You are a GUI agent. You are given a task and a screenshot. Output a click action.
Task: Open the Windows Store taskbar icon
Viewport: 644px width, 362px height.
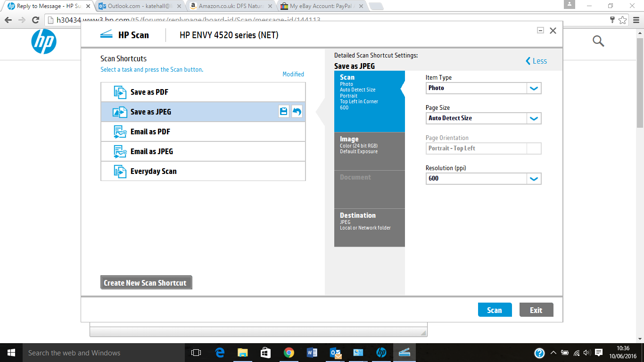(265, 353)
